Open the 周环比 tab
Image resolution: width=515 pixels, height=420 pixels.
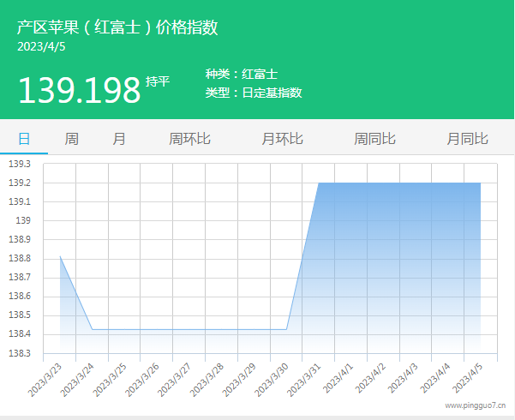[189, 139]
